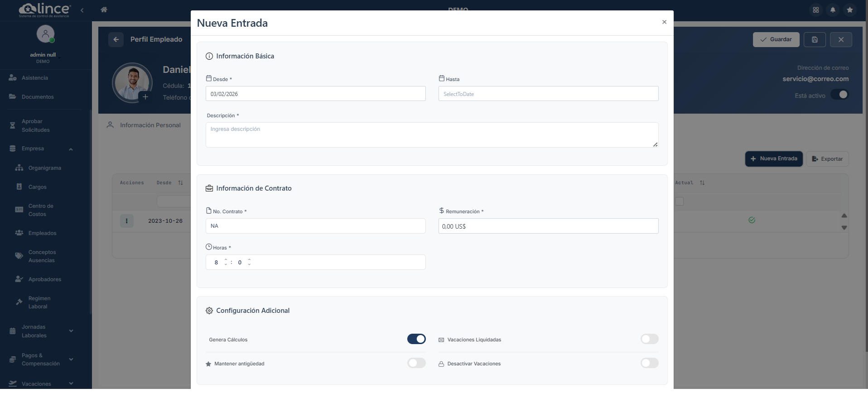Click the home icon in top bar
The image size is (868, 393).
pyautogui.click(x=104, y=10)
